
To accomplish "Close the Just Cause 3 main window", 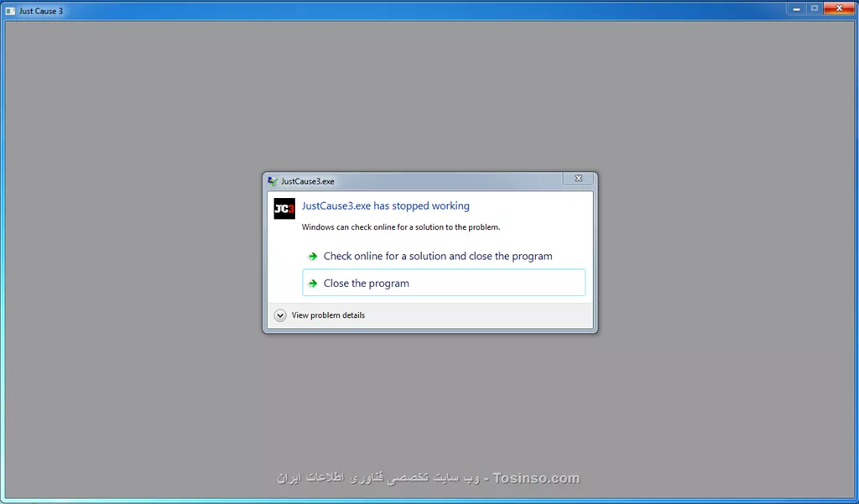I will 839,8.
